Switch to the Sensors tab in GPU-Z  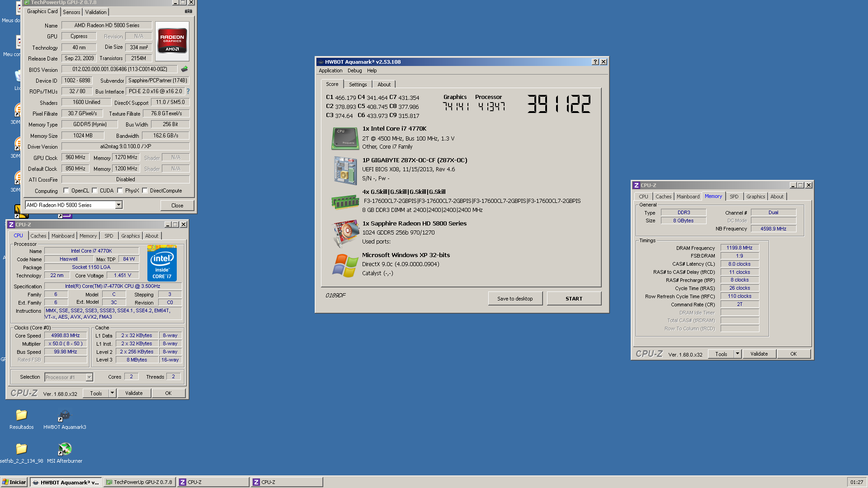click(x=71, y=12)
